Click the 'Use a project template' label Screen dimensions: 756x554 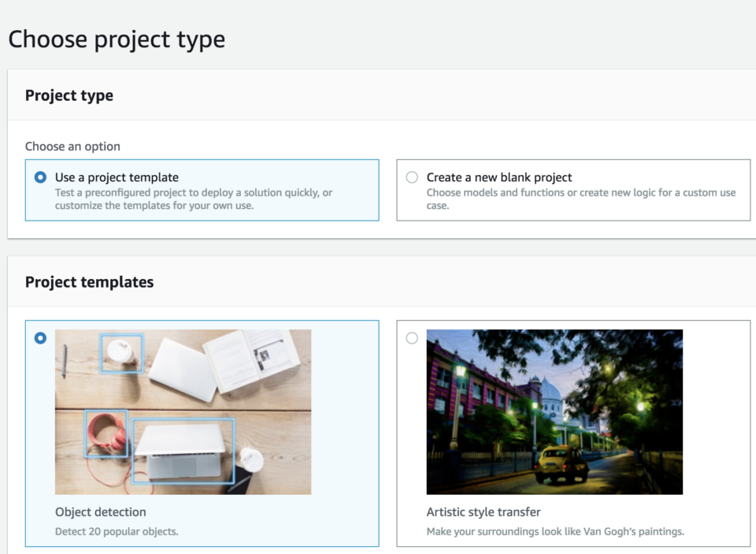click(x=117, y=177)
